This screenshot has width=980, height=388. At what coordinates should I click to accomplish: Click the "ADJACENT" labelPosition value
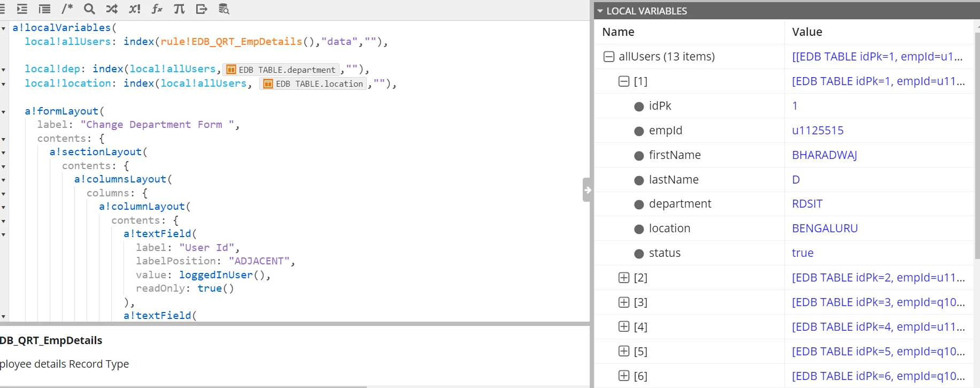(259, 261)
